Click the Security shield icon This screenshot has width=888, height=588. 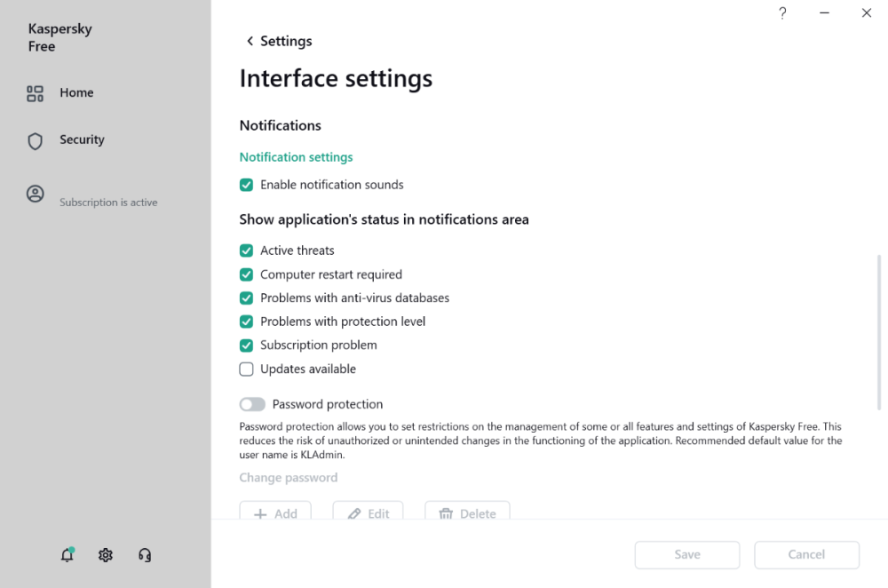36,140
